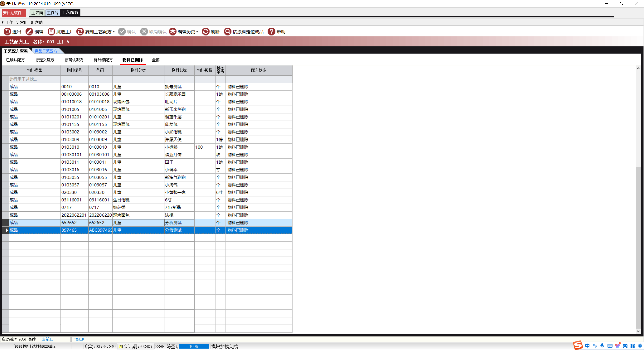The image size is (644, 350).
Task: Click the microphone icon in the IME bar
Action: [x=602, y=346]
